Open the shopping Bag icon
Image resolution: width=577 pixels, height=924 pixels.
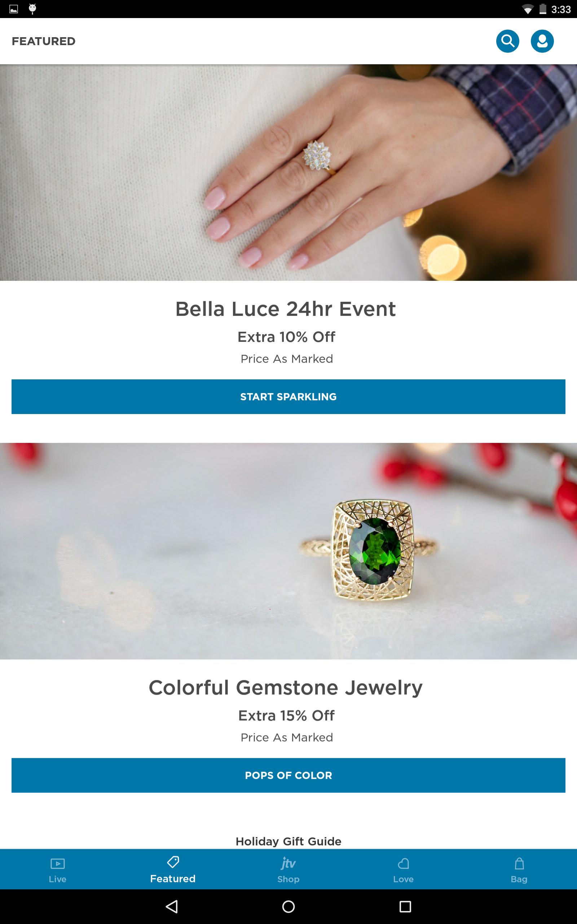click(519, 863)
